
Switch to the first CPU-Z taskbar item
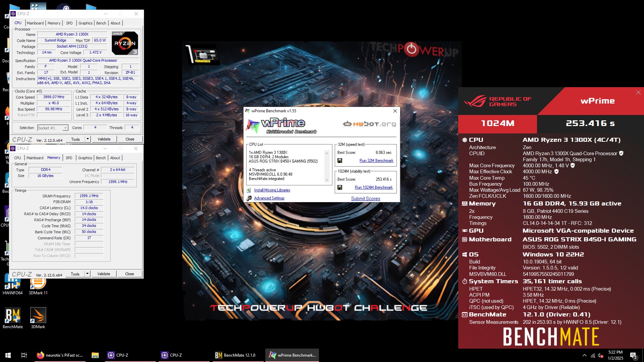tap(130, 355)
